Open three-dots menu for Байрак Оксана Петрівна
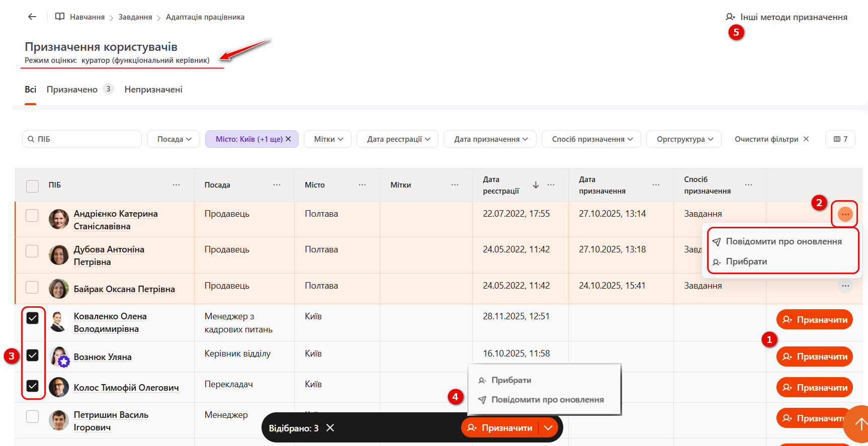Viewport: 868px width, 446px height. pos(845,286)
